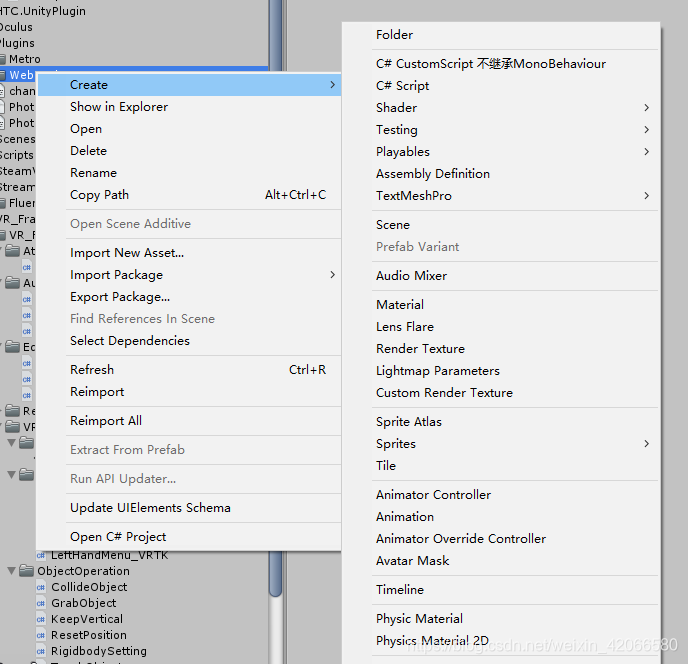Click the GrabObject script icon
The width and height of the screenshot is (688, 664).
[41, 603]
